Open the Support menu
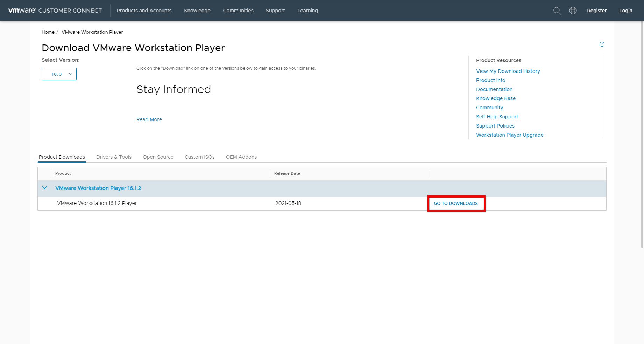Viewport: 644px width, 344px height. coord(275,11)
